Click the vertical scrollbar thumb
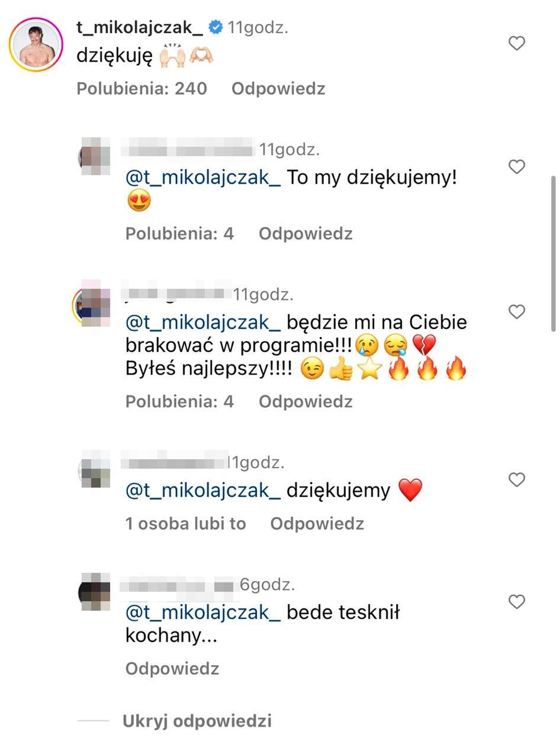 click(x=553, y=253)
